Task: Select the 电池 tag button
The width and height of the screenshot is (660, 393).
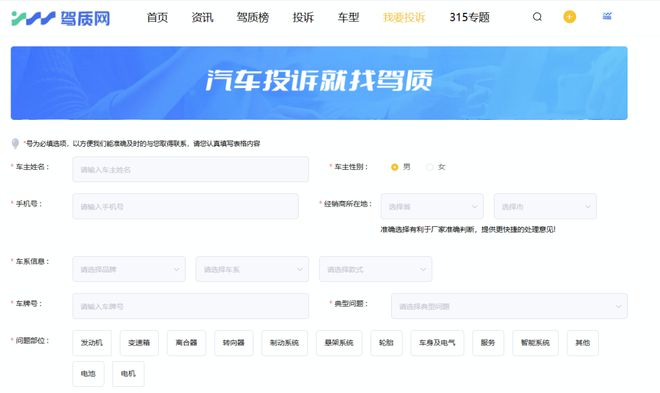Action: [x=88, y=374]
